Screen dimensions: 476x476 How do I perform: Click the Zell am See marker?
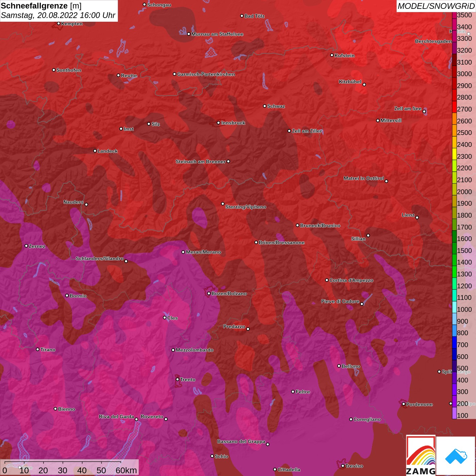(424, 112)
